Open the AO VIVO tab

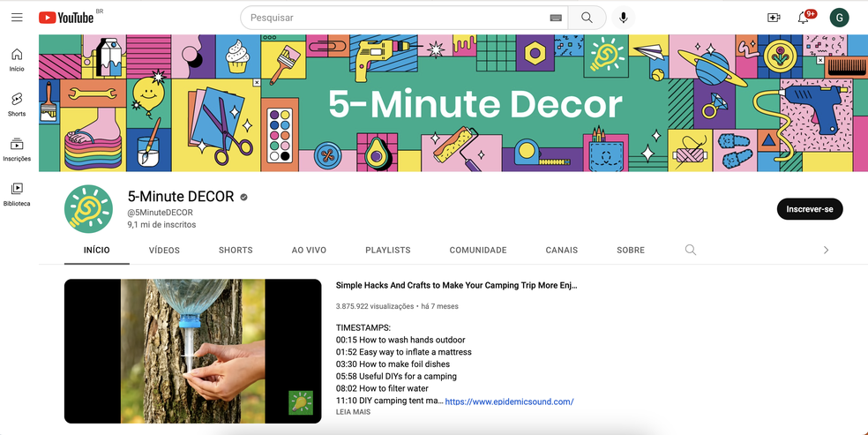point(309,251)
